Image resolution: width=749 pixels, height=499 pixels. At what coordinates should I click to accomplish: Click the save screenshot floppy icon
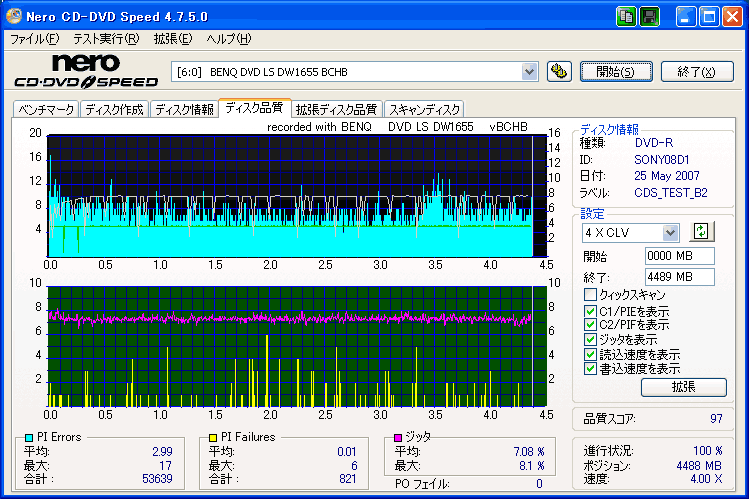(x=649, y=17)
